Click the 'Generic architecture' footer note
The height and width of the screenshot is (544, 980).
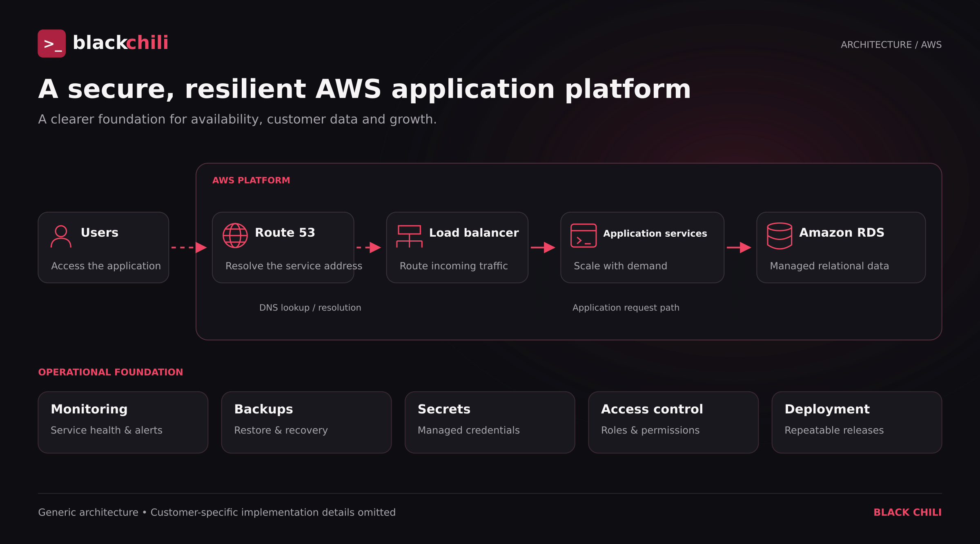tap(217, 512)
